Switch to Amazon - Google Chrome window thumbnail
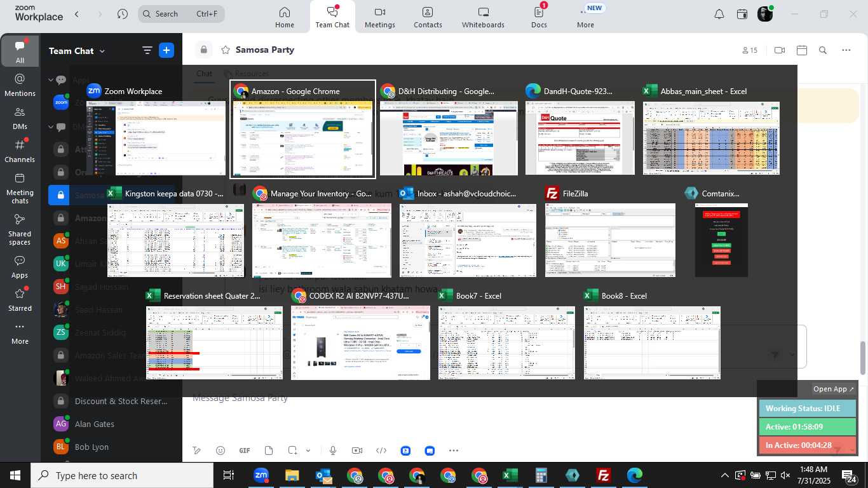This screenshot has width=868, height=488. pos(302,130)
